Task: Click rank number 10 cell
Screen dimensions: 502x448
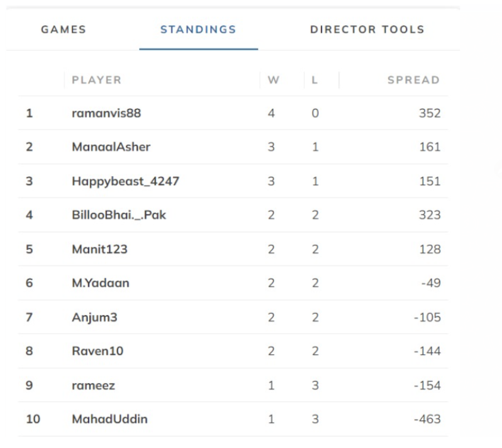Action: (x=33, y=419)
